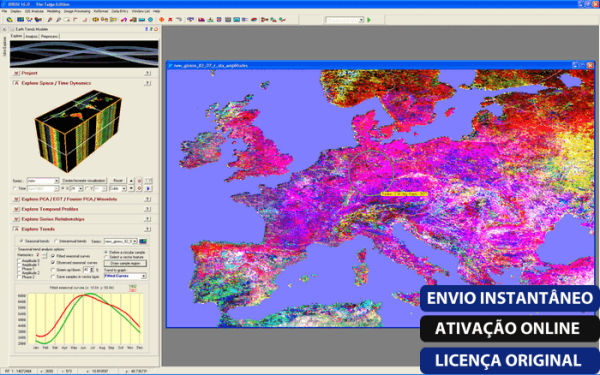The image size is (600, 375).
Task: Open the Image Processing menu
Action: click(77, 11)
